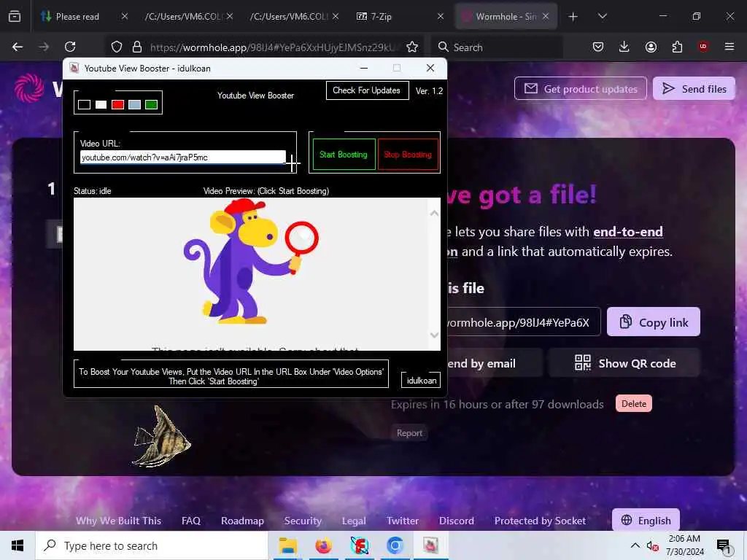
Task: Click Stop Boosting button
Action: pos(408,155)
